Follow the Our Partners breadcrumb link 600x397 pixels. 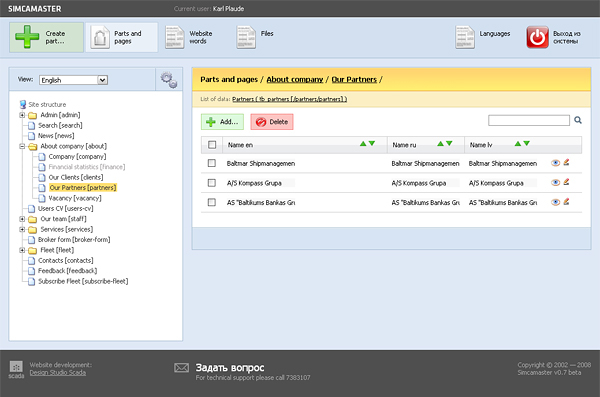(x=354, y=79)
